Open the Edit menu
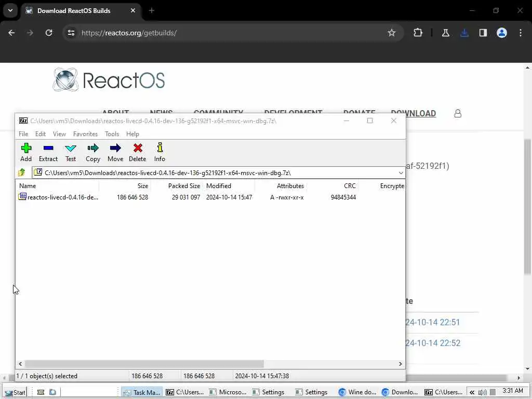 point(41,134)
